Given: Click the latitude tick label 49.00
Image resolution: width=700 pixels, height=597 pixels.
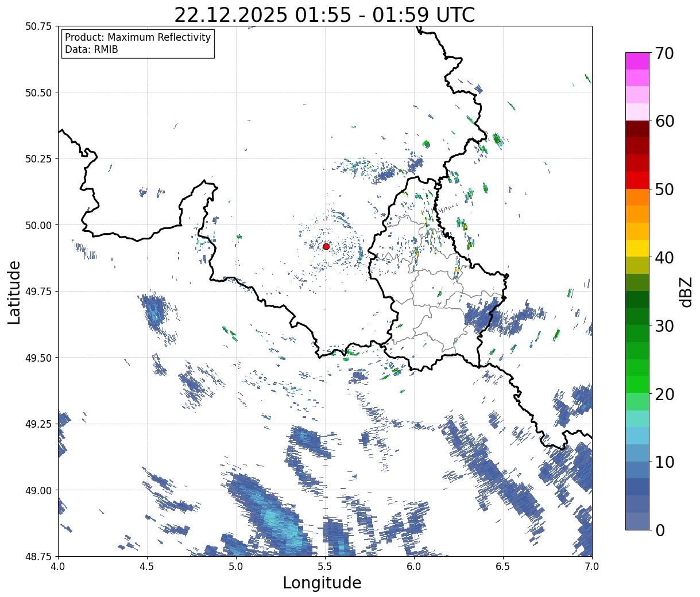Looking at the screenshot, I should point(38,490).
